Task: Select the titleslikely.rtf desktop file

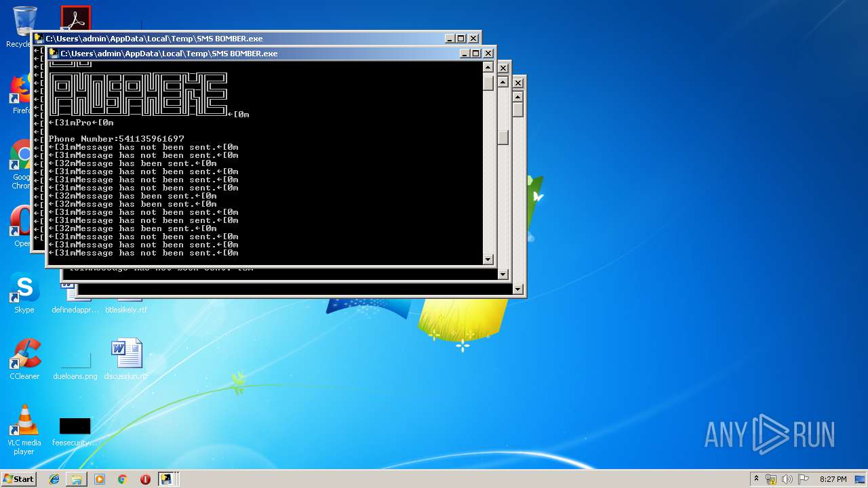Action: click(126, 304)
